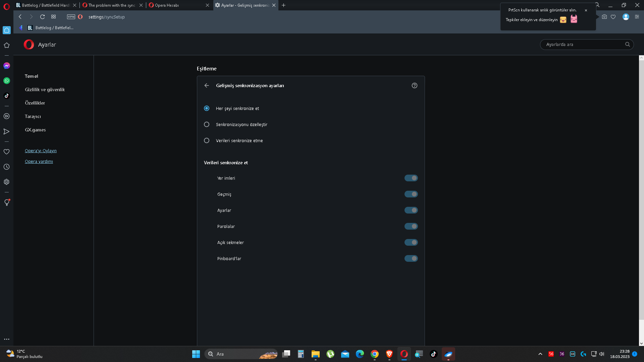Open Brave browser from taskbar

[x=389, y=354]
